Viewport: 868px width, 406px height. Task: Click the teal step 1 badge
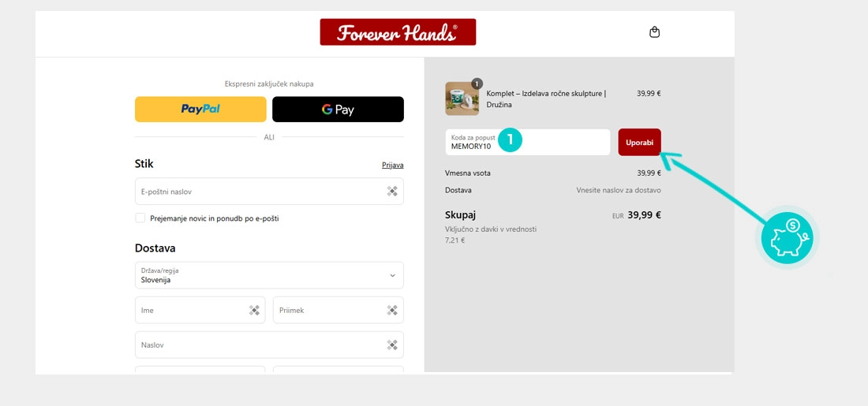point(511,140)
